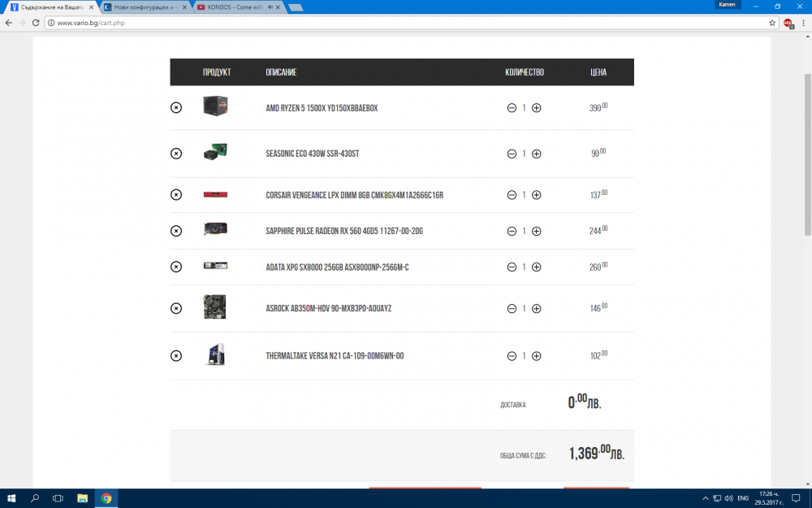This screenshot has width=812, height=508.
Task: Open a new browser tab
Action: [x=296, y=7]
